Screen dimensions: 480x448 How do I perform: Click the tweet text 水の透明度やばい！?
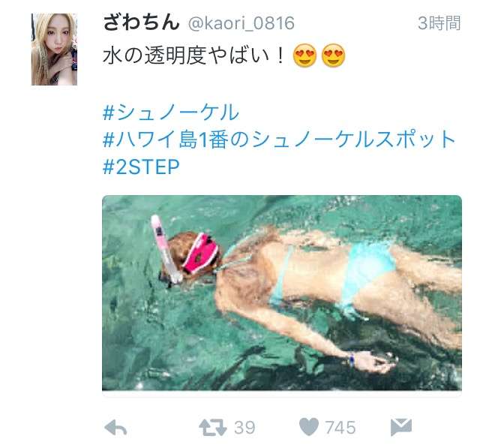[x=193, y=56]
